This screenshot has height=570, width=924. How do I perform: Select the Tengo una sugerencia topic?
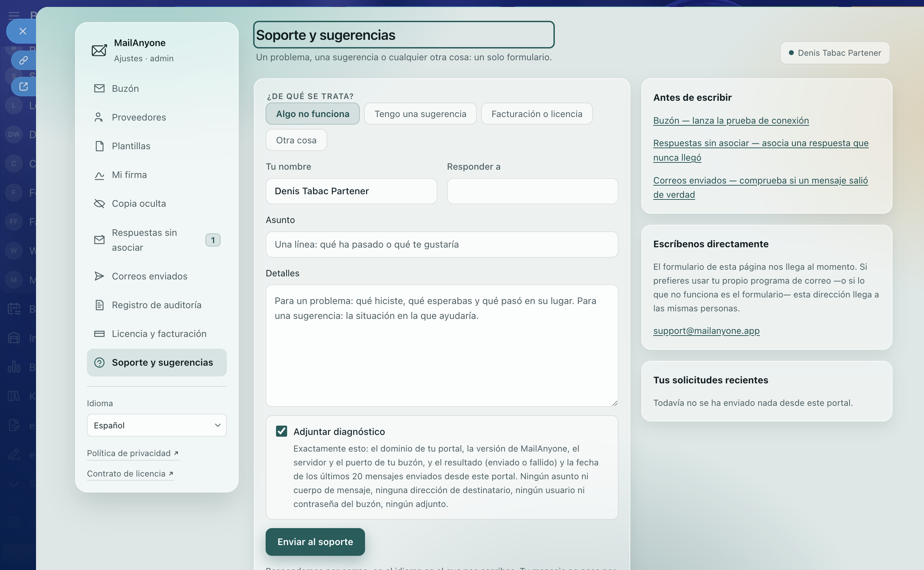420,114
